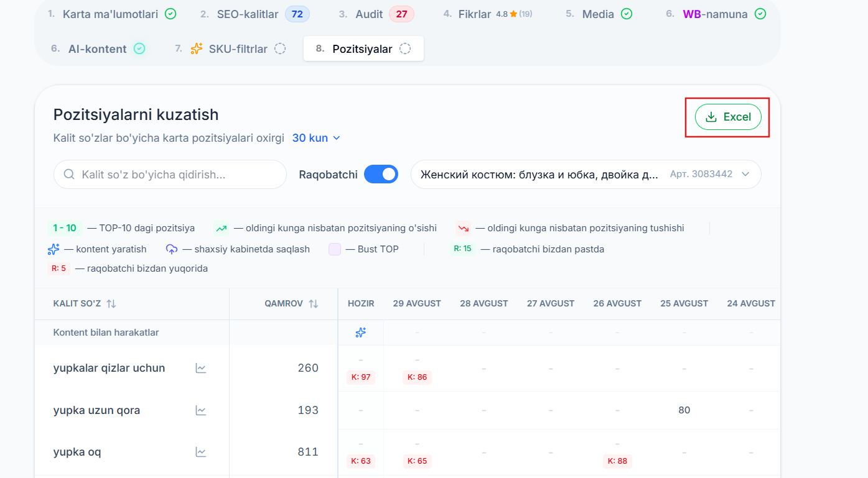Click the HOZIR column header
Image resolution: width=868 pixels, height=478 pixels.
[361, 304]
